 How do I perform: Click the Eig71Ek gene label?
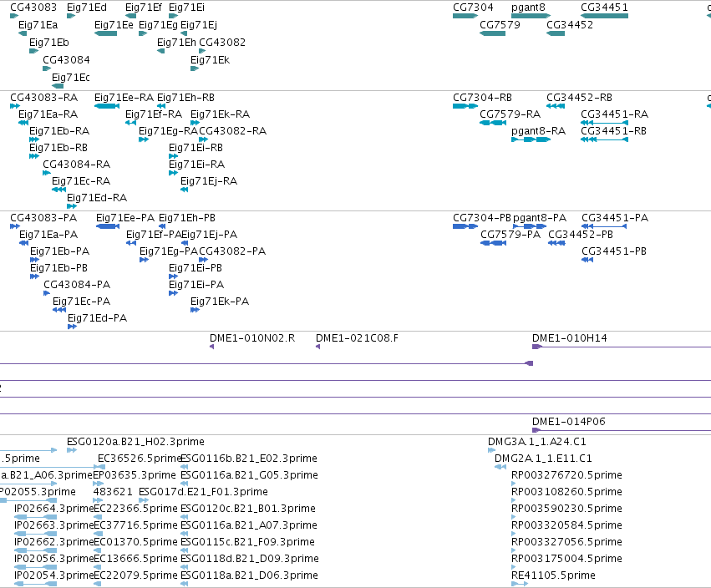coord(210,60)
